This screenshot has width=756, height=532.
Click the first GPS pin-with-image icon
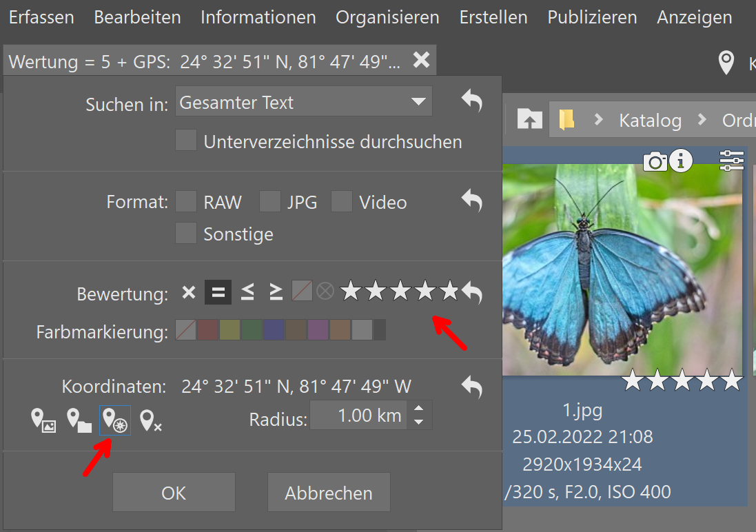[x=44, y=420]
